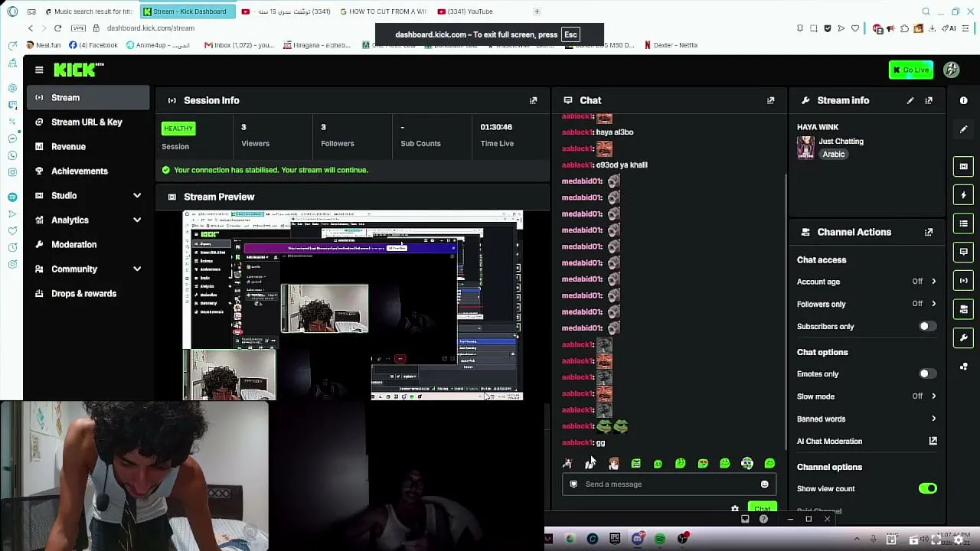Open the Facebook bookmark

(93, 45)
